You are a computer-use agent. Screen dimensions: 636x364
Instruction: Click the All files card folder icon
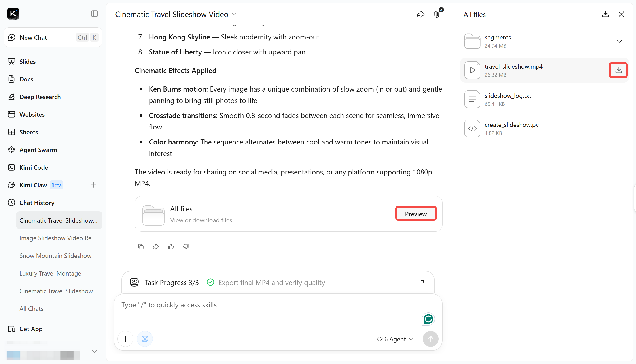153,216
